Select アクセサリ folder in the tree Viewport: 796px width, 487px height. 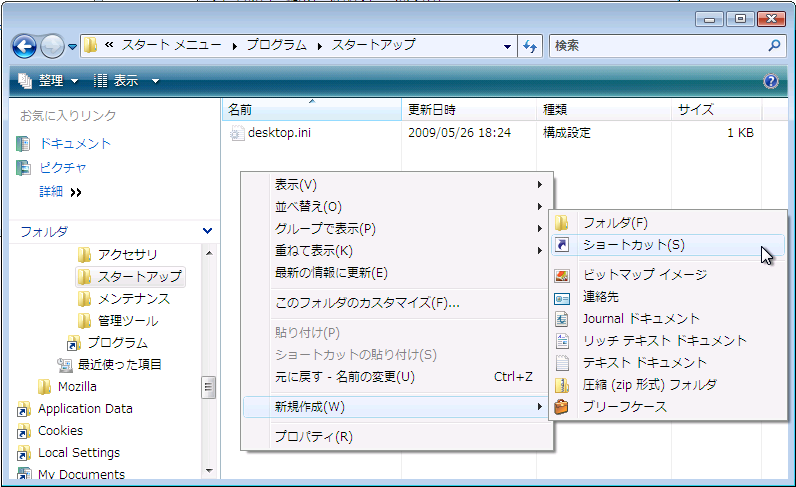(127, 254)
